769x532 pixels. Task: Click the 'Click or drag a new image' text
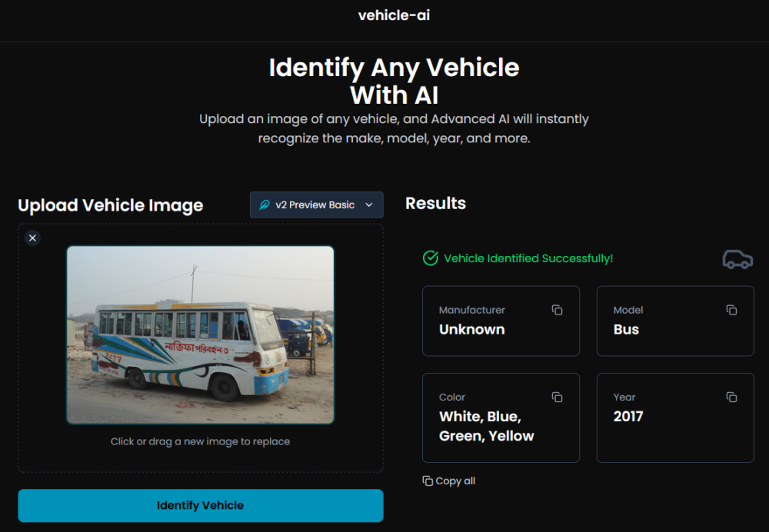tap(200, 441)
